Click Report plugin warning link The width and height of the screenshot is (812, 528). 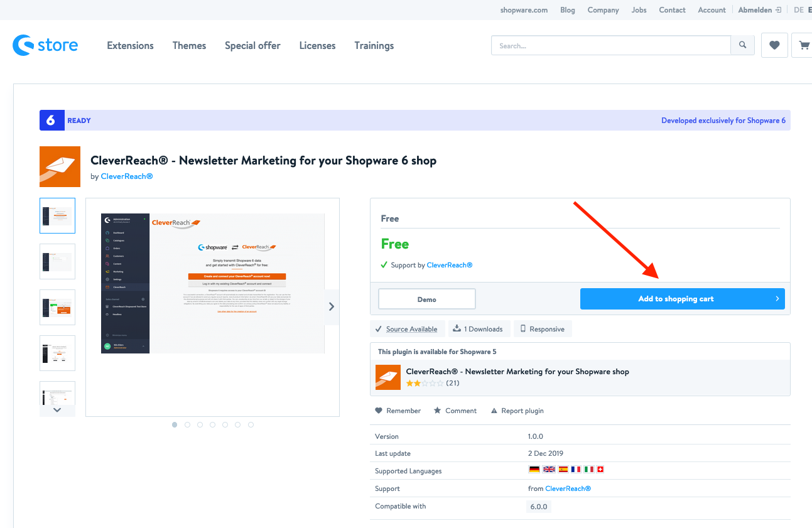517,411
